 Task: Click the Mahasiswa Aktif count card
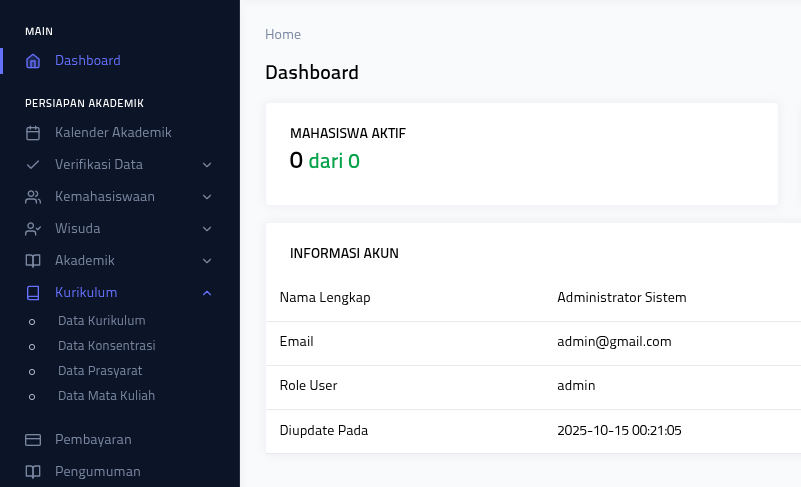click(521, 153)
